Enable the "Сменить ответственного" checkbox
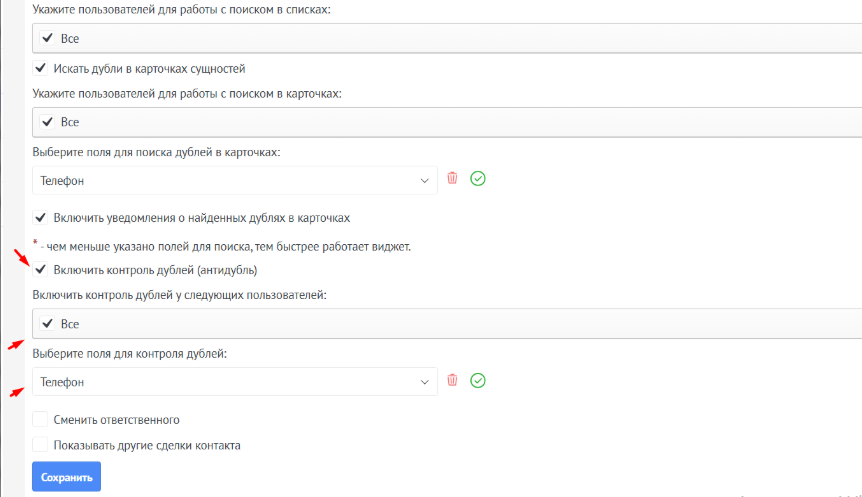The width and height of the screenshot is (862, 497). click(40, 420)
